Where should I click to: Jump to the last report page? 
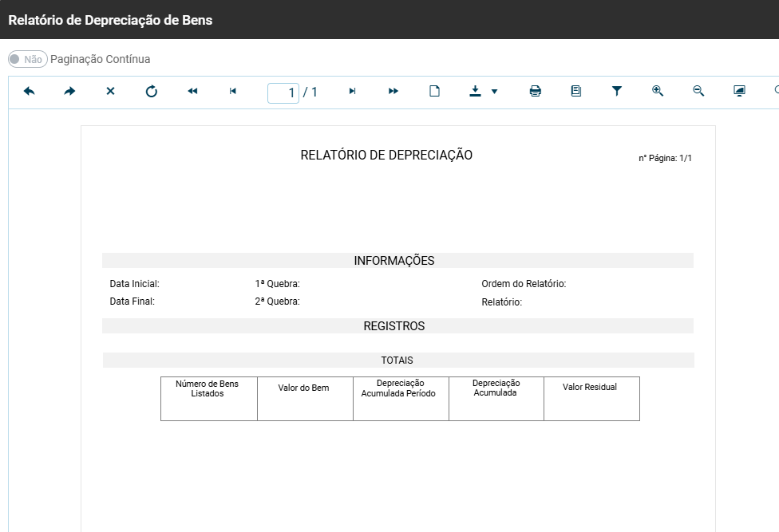point(393,92)
